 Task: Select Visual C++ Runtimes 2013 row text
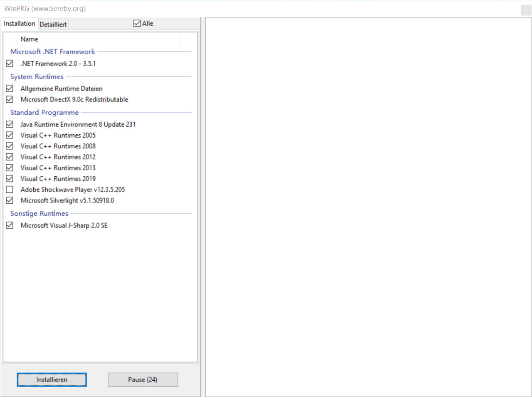(x=58, y=168)
